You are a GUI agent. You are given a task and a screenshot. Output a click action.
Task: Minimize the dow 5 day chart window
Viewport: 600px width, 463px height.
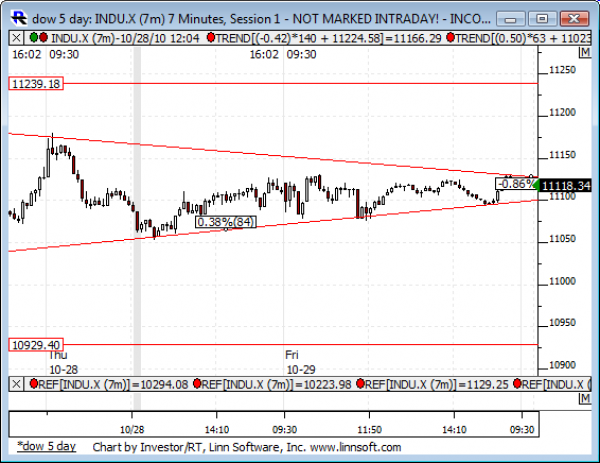tap(511, 18)
